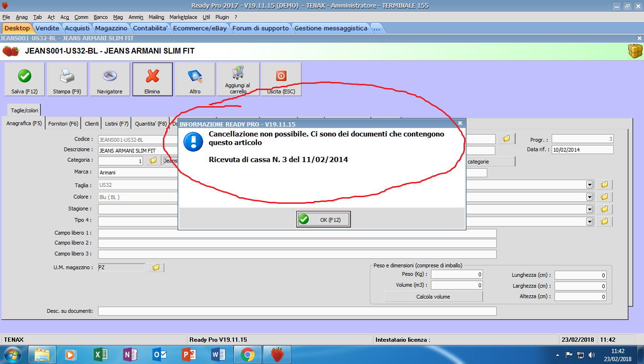Screen dimensions: 644x364
Task: Click the Data rif. date field
Action: click(582, 150)
